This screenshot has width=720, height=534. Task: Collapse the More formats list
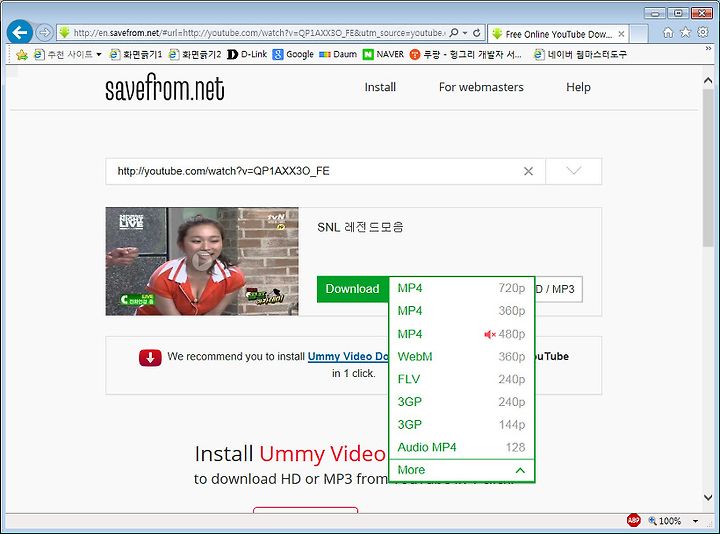pos(461,470)
